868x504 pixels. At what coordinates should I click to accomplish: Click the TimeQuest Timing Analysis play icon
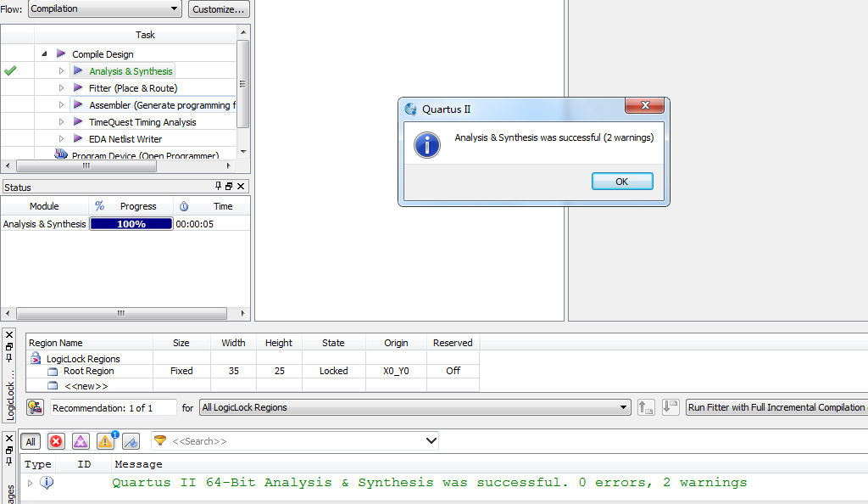pos(78,122)
